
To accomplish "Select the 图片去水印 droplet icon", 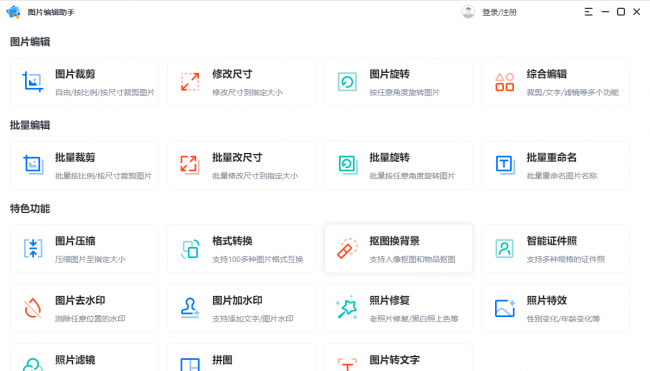I will pos(33,308).
